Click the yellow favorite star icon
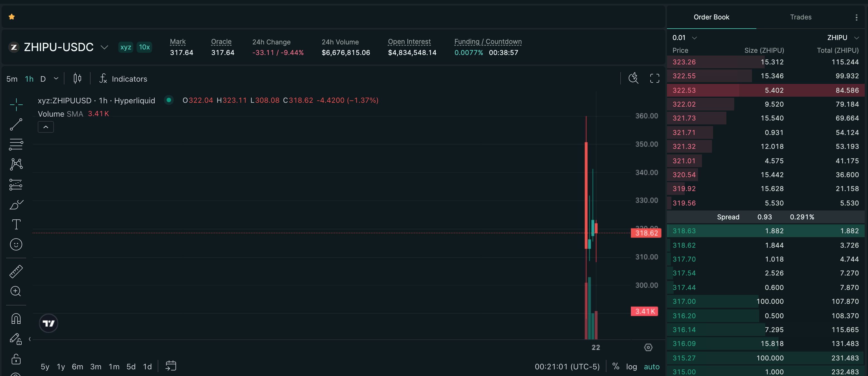The image size is (868, 376). pos(12,17)
